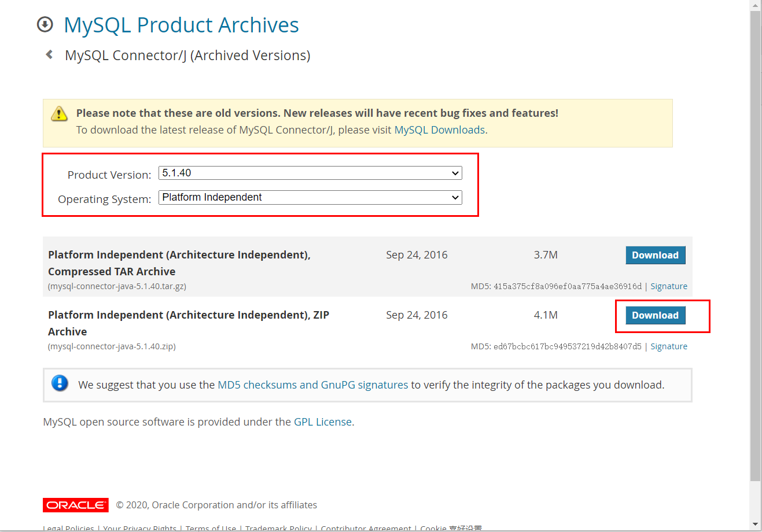Click MD5 hash ed67bcbc617bc949537219d42b8407d5
The height and width of the screenshot is (532, 762).
568,346
